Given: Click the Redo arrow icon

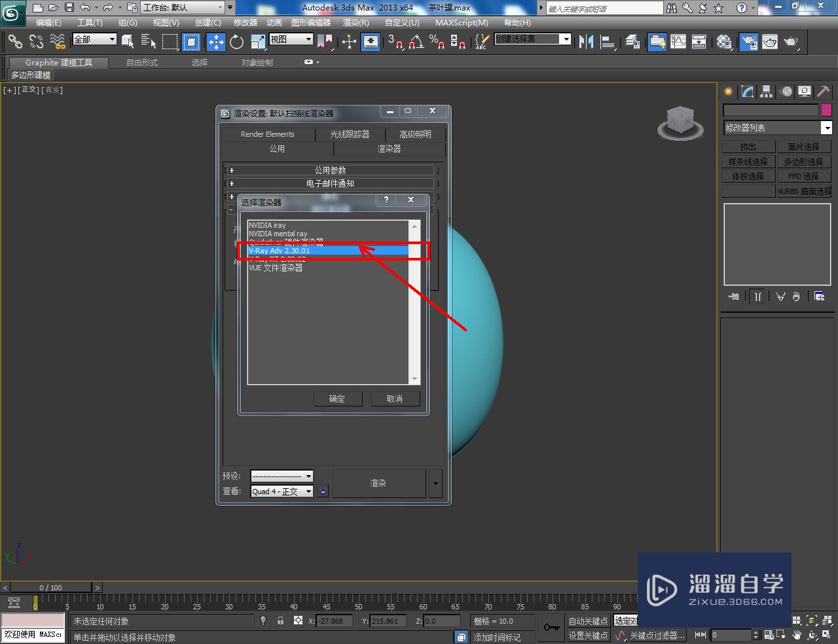Looking at the screenshot, I should [108, 8].
